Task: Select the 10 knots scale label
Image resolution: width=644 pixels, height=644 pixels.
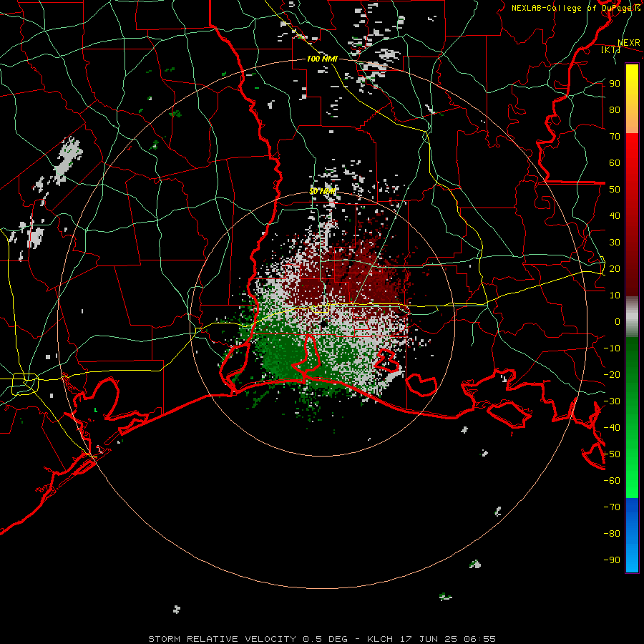Action: 615,296
